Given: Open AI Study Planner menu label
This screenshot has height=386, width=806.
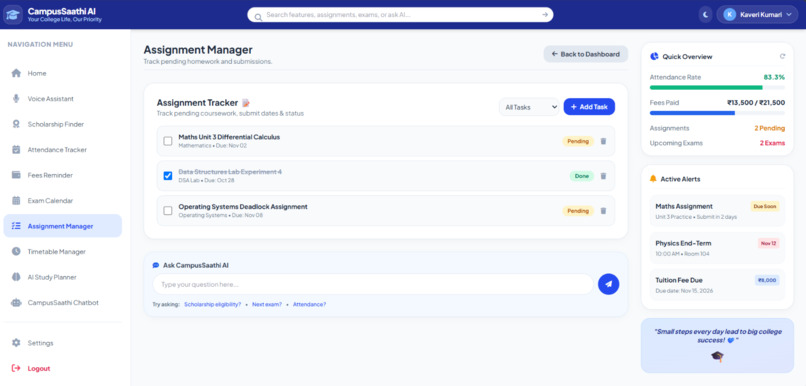Looking at the screenshot, I should [x=52, y=278].
